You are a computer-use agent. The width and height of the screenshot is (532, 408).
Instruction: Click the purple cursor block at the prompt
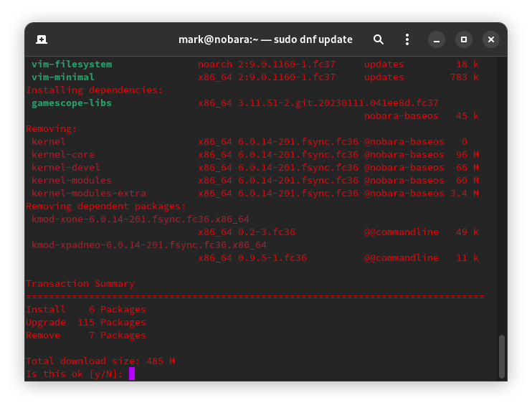point(132,374)
